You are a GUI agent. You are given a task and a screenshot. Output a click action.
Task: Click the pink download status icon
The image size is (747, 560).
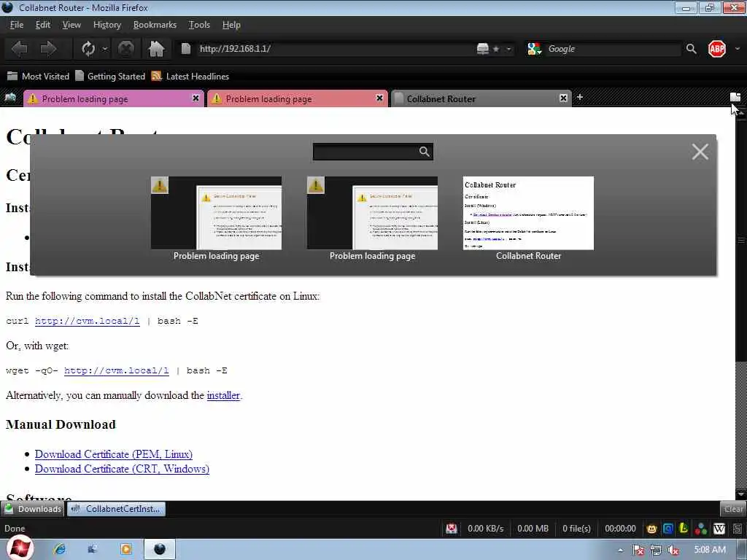[452, 529]
